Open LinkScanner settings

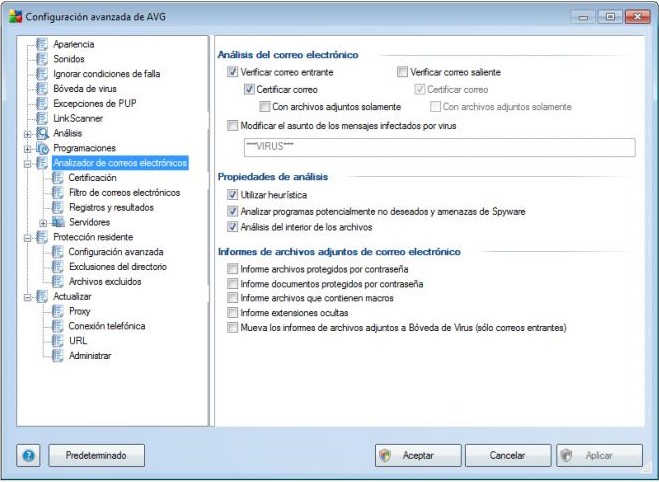tap(78, 119)
